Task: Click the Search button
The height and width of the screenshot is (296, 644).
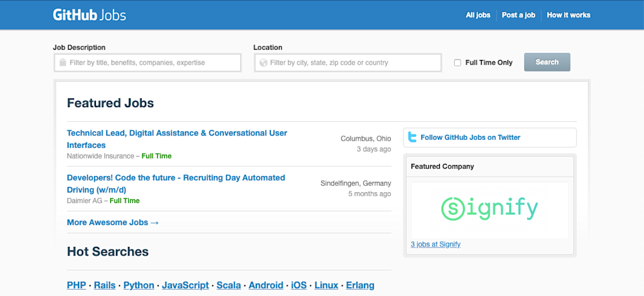Action: point(547,62)
